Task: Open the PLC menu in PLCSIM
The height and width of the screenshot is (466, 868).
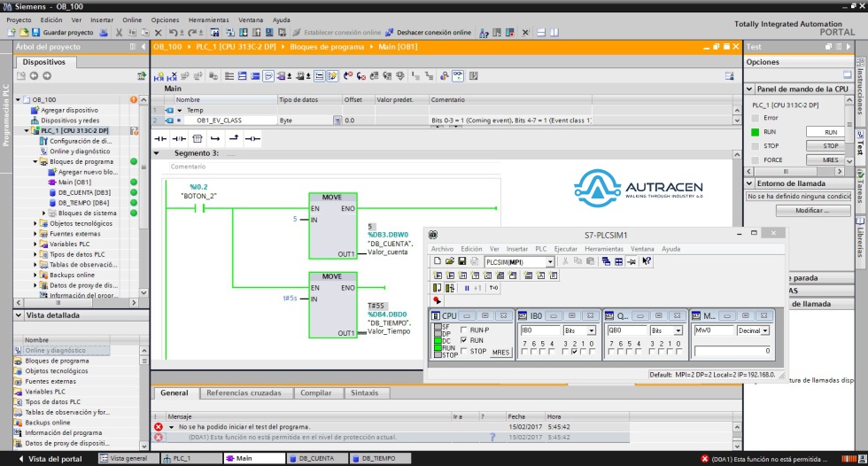Action: pos(541,249)
